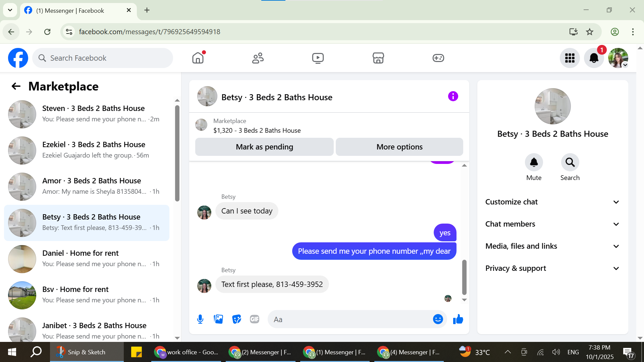The height and width of the screenshot is (362, 644).
Task: Send a thumbs-up like
Action: [458, 319]
